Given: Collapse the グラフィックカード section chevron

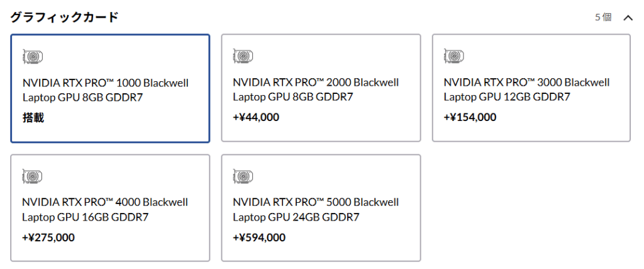Looking at the screenshot, I should coord(628,18).
